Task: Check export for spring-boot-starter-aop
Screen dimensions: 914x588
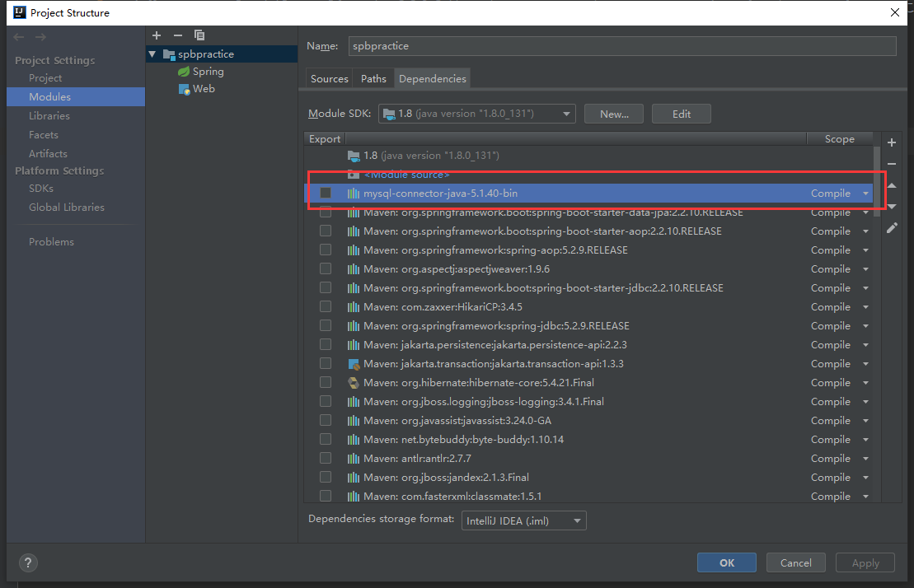Action: [326, 231]
